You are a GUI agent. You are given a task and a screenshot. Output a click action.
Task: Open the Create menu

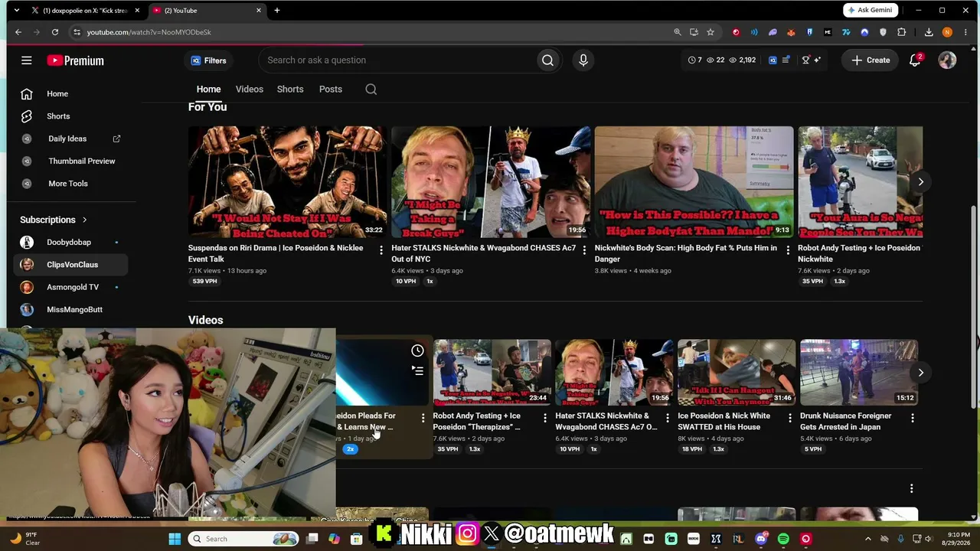(871, 60)
